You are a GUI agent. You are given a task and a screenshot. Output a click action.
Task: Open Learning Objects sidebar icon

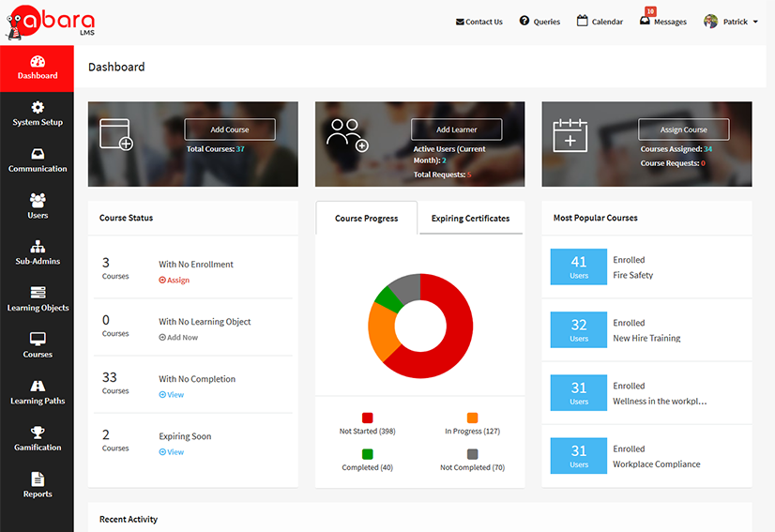click(38, 293)
